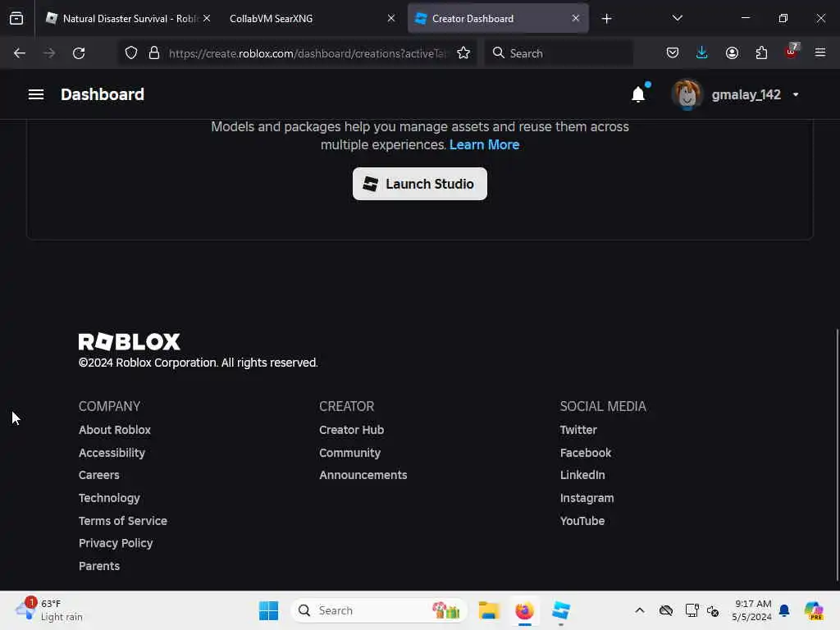Go back with the browser back arrow

pos(20,53)
